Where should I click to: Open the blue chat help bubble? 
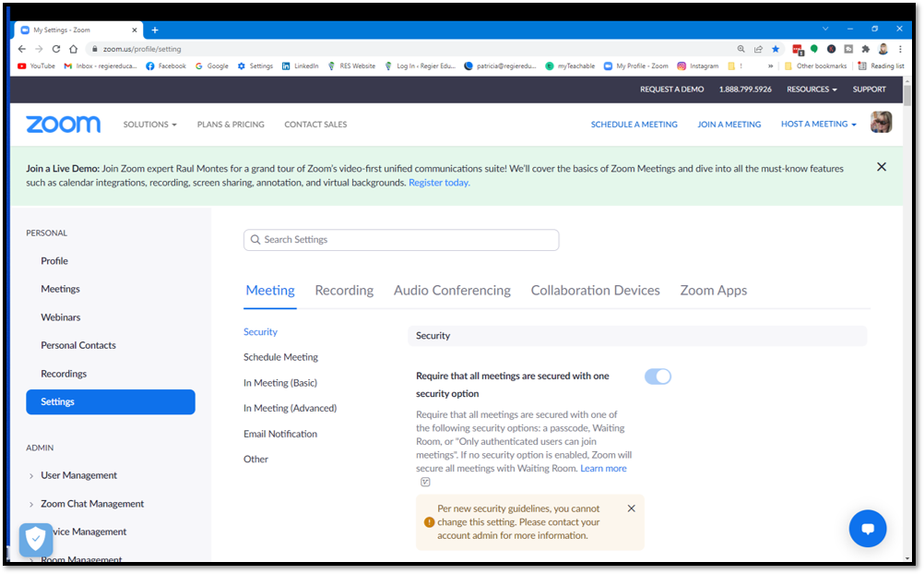point(868,529)
